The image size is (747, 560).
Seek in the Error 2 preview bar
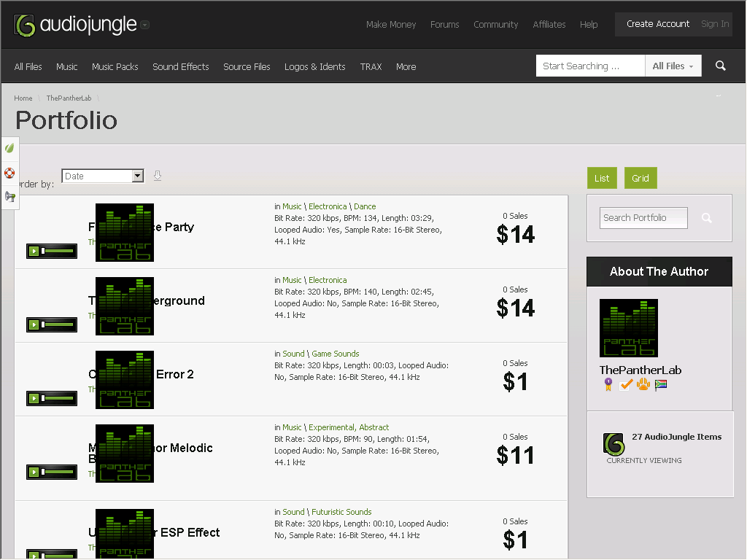(x=58, y=398)
